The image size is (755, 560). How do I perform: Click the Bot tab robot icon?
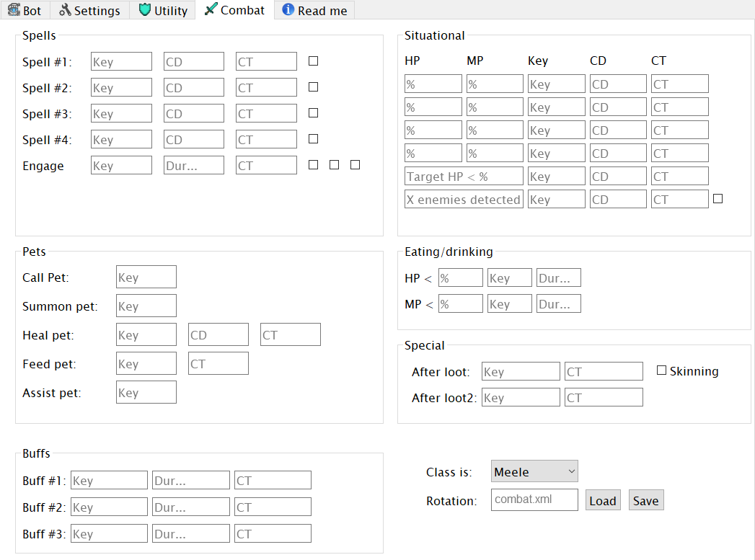14,9
